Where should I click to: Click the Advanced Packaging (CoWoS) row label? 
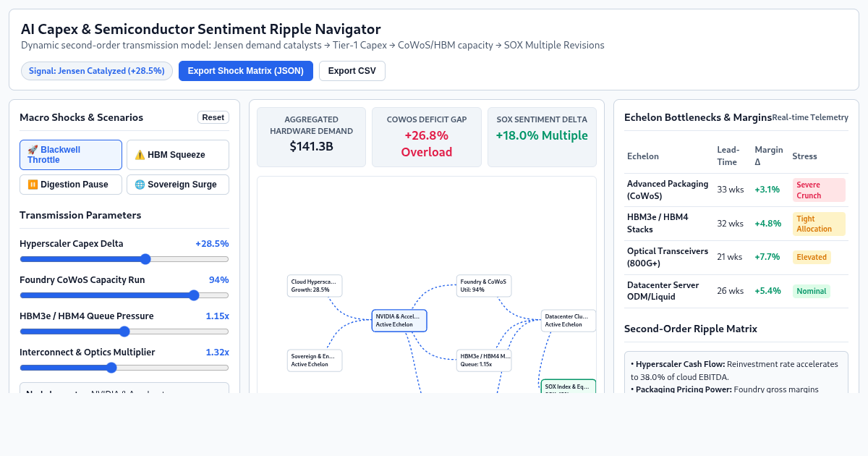pos(668,190)
